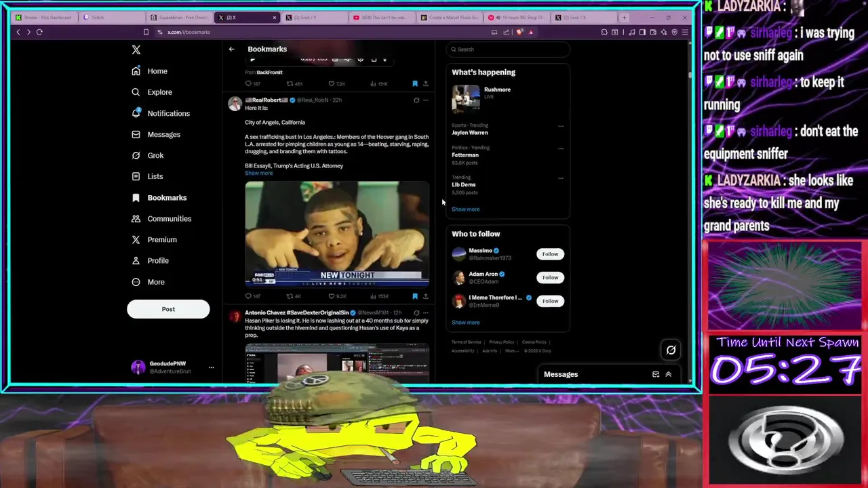
Task: Open Lists in the sidebar
Action: pos(147,176)
